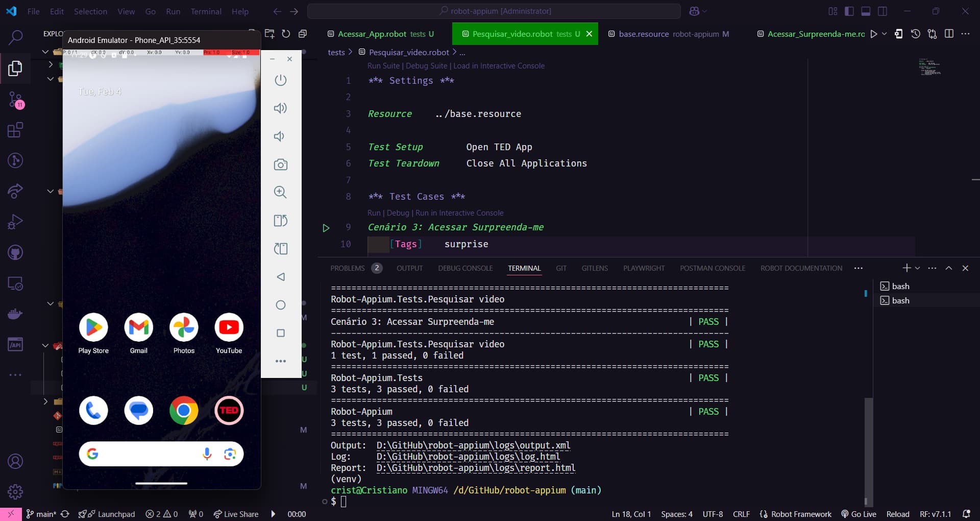
Task: Open the Run and Debug view
Action: pos(15,222)
